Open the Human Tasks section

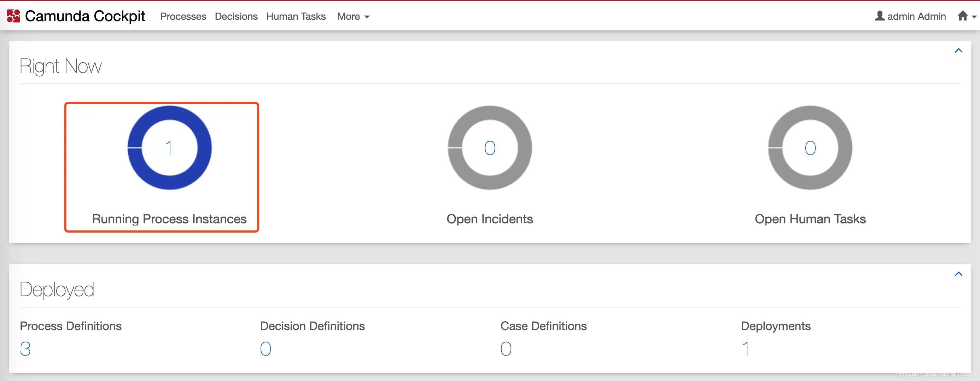(296, 16)
